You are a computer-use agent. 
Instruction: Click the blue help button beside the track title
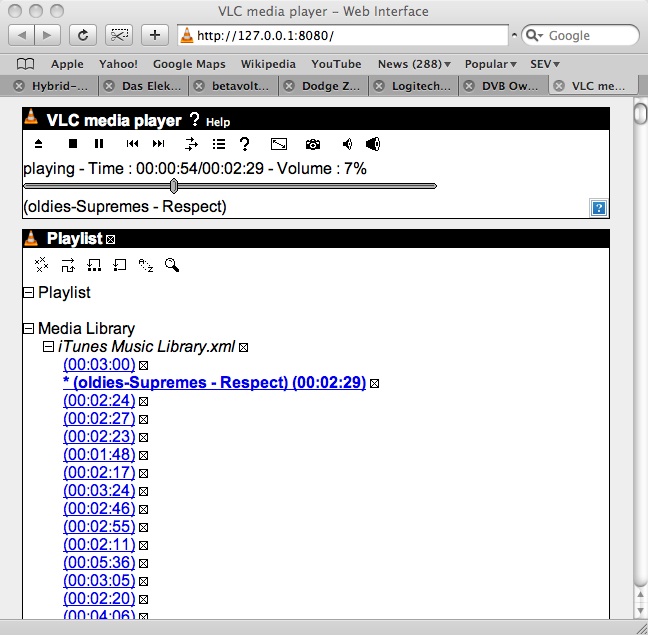pos(598,208)
